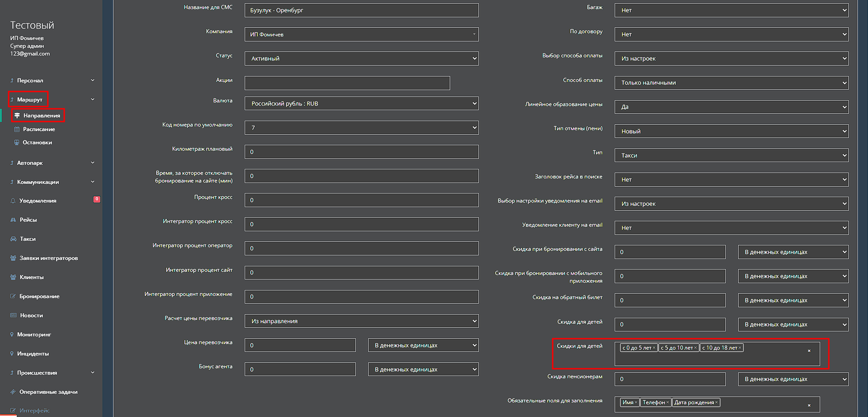Click the Название для СМС input field

pyautogui.click(x=361, y=10)
